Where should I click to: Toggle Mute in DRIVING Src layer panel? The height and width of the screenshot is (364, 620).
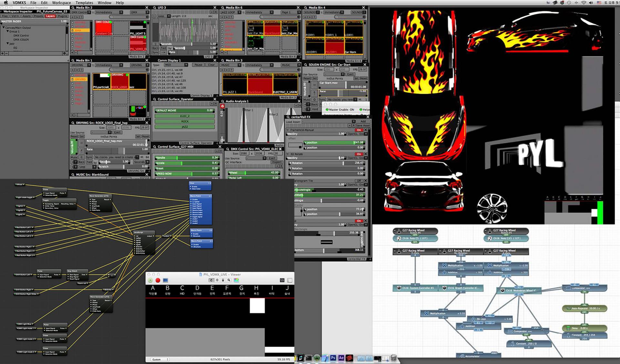click(x=74, y=157)
